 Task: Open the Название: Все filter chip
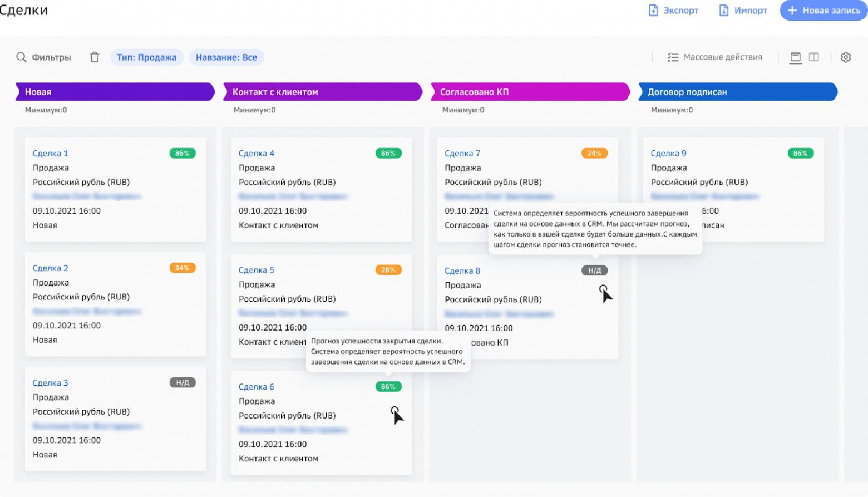(226, 57)
